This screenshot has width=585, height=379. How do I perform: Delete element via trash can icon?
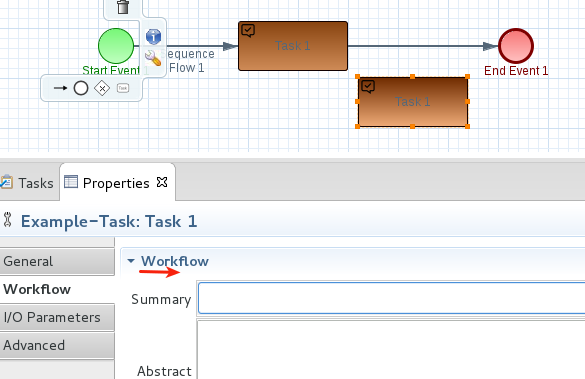123,7
